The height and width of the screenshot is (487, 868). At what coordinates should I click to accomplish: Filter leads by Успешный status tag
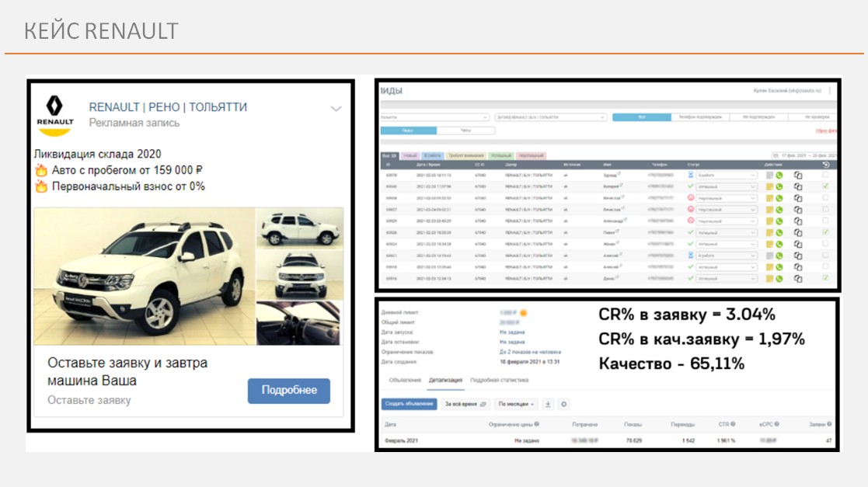(x=501, y=155)
